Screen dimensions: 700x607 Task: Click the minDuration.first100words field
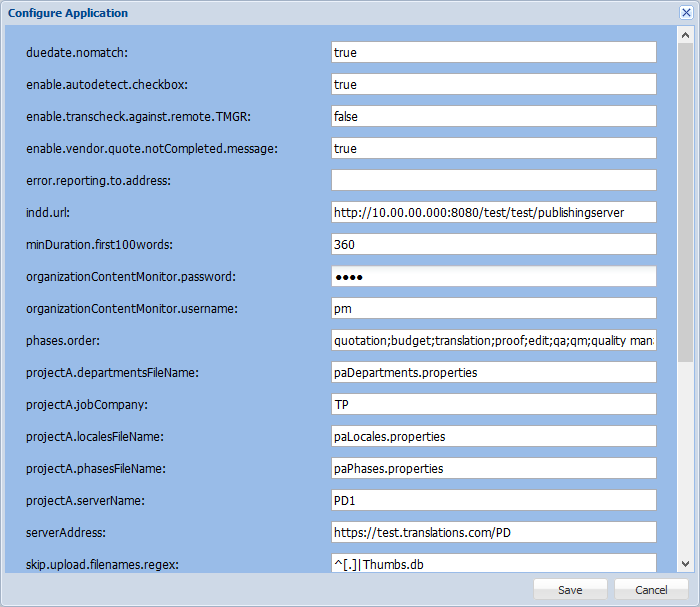click(493, 244)
